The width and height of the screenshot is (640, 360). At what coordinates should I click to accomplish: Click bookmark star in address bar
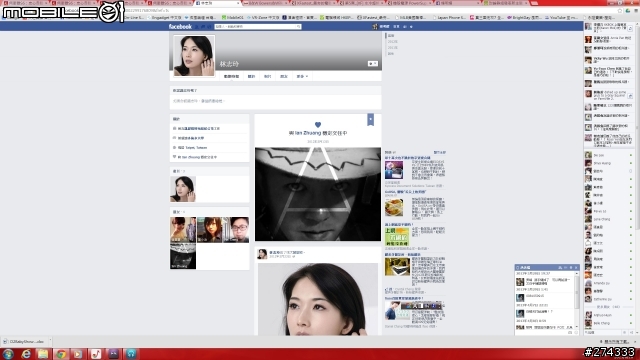pyautogui.click(x=620, y=11)
